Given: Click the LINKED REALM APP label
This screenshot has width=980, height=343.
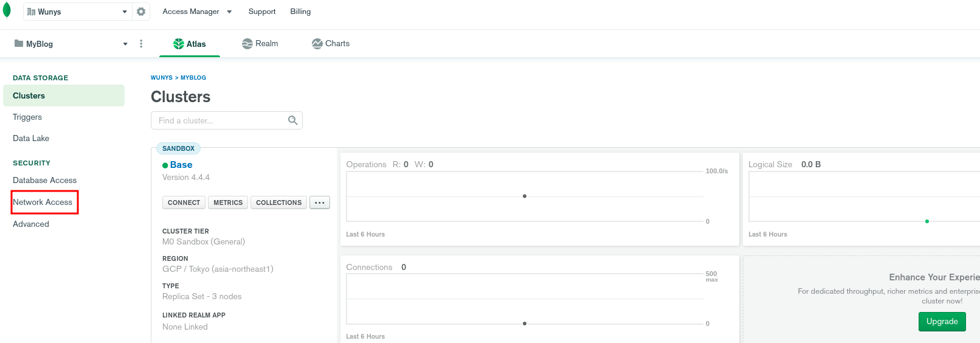Looking at the screenshot, I should [194, 315].
